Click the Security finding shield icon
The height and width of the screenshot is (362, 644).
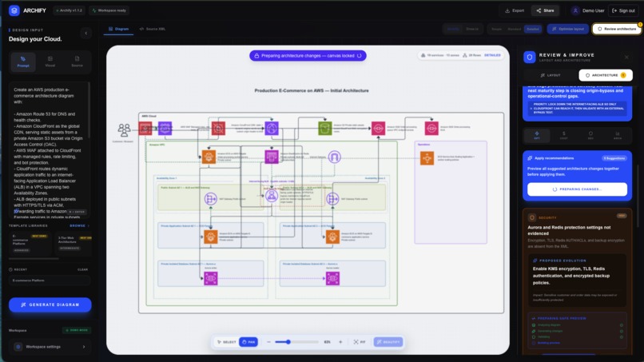532,217
